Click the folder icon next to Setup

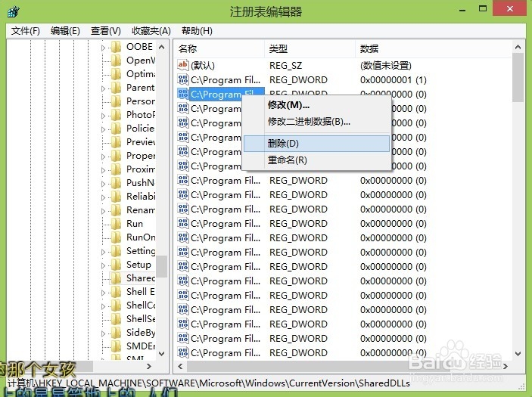pos(116,265)
